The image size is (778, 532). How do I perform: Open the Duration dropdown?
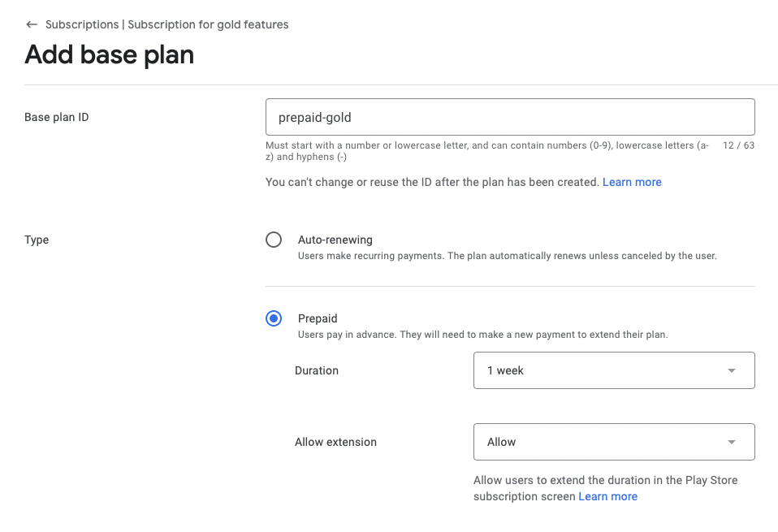(x=614, y=370)
